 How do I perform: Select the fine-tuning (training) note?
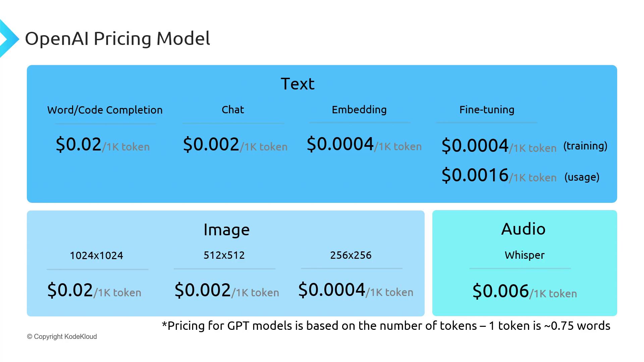(x=585, y=146)
